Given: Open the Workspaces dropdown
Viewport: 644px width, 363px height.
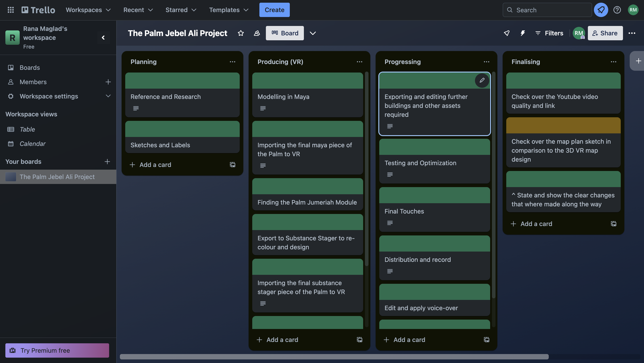Looking at the screenshot, I should click(x=88, y=10).
